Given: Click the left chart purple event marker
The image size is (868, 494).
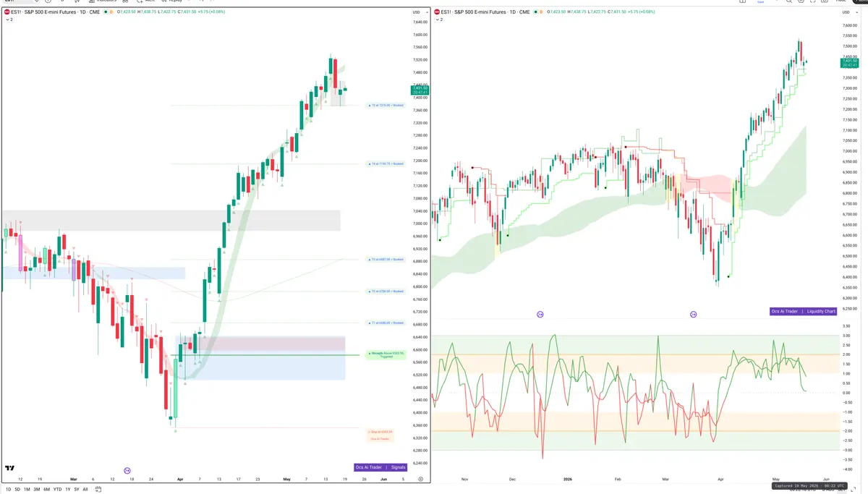Looking at the screenshot, I should 127,470.
